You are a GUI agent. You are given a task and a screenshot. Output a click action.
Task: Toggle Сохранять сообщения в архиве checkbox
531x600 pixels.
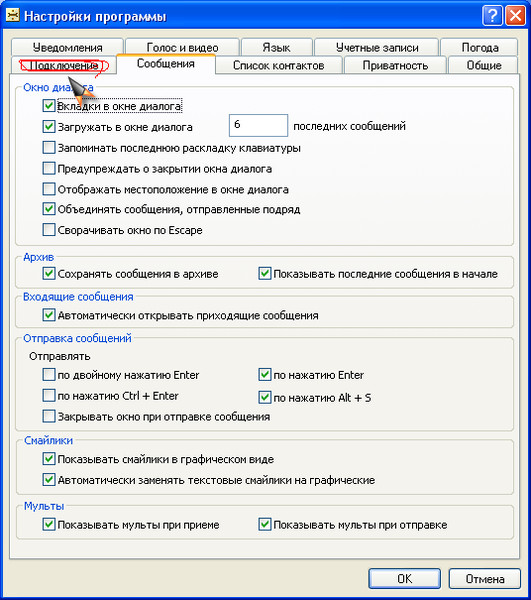coord(49,274)
